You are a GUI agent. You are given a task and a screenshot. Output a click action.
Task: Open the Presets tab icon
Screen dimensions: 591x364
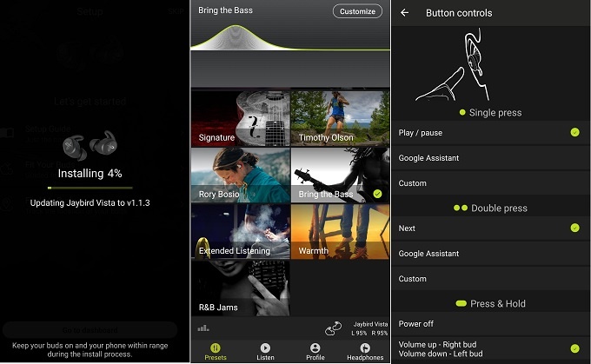[x=216, y=347]
